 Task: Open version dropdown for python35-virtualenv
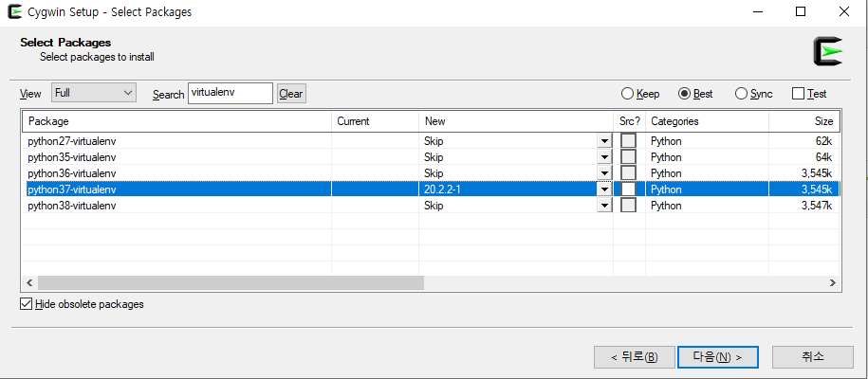(x=604, y=157)
